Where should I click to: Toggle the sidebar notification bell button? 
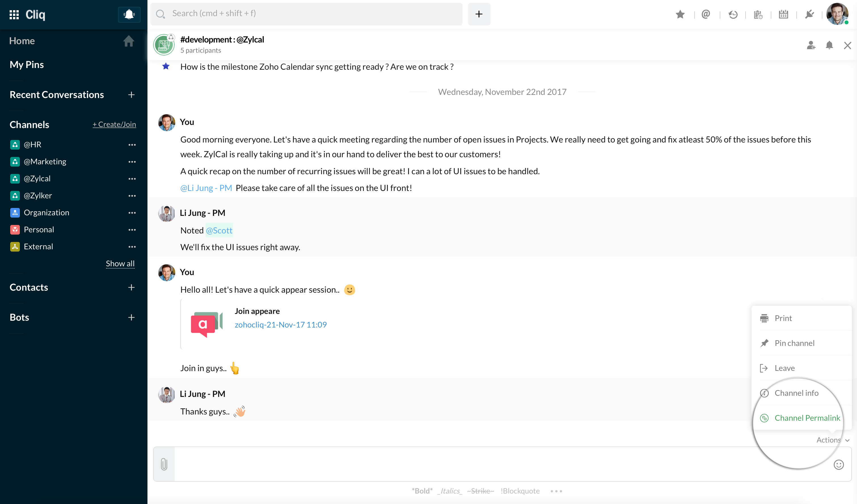[129, 14]
